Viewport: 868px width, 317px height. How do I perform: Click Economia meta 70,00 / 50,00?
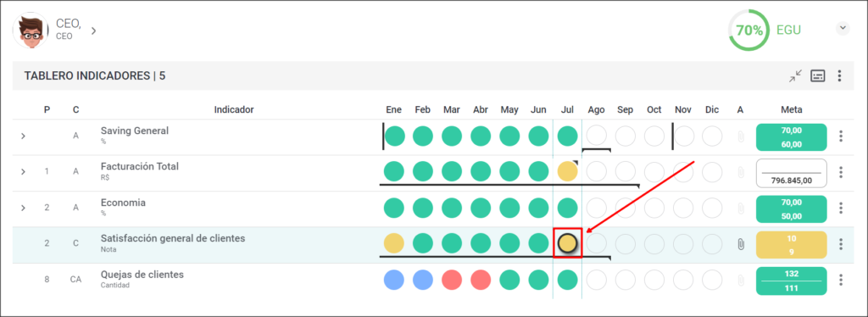[x=791, y=209]
